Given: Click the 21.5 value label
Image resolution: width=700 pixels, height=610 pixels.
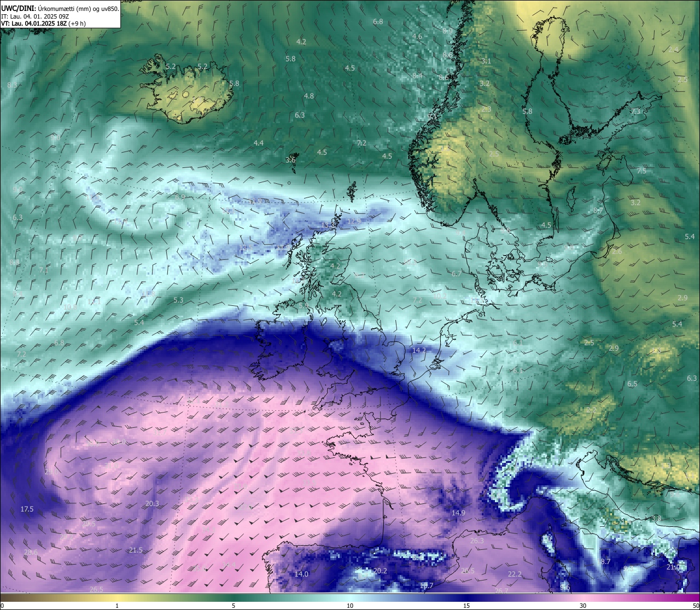Looking at the screenshot, I should (136, 550).
